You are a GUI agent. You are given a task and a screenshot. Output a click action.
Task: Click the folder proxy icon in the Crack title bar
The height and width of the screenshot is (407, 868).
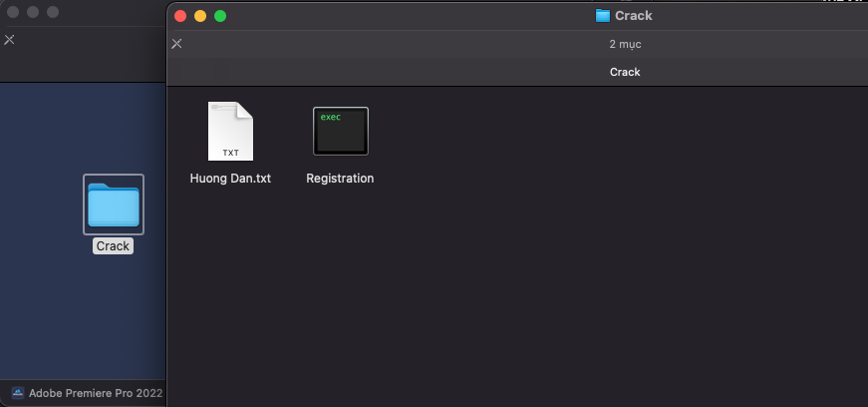click(602, 16)
